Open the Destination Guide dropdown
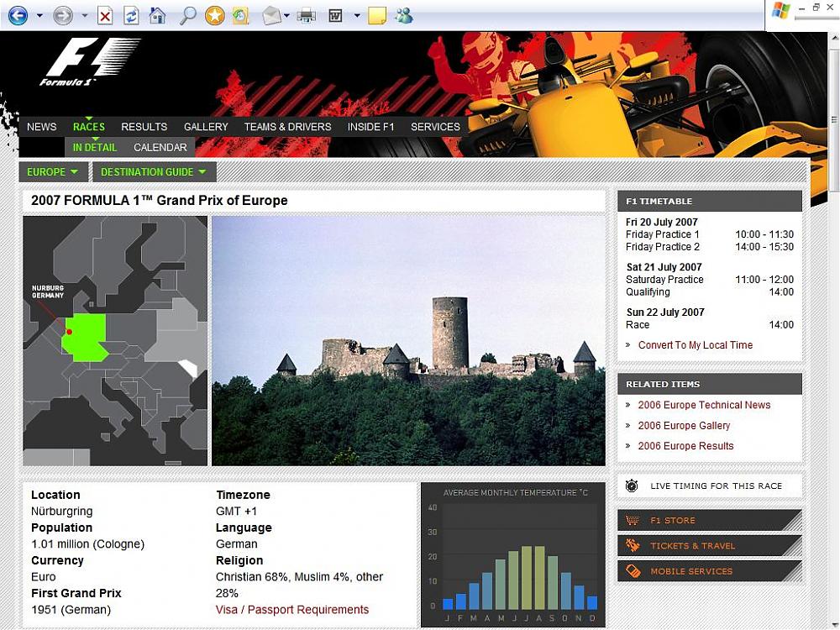Screen dimensions: 840x630 click(154, 172)
